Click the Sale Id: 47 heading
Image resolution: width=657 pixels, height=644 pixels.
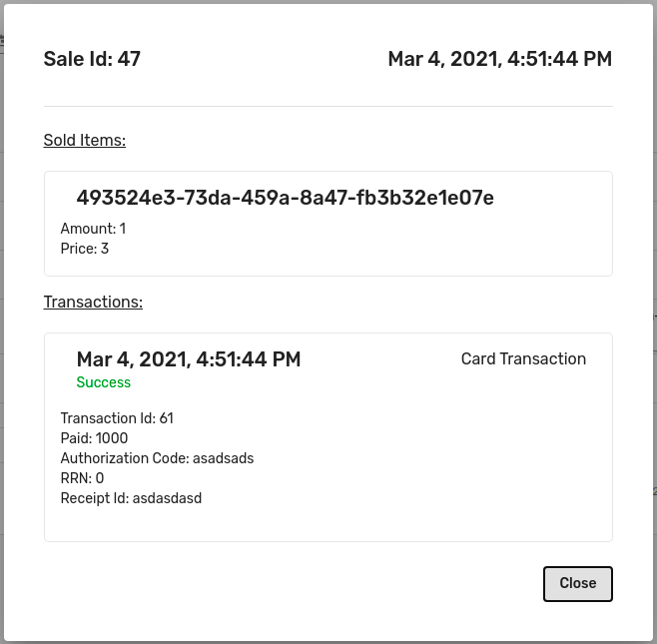[x=92, y=60]
